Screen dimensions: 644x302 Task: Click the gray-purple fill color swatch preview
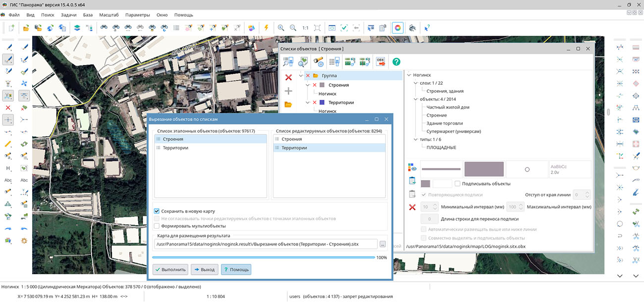(483, 169)
